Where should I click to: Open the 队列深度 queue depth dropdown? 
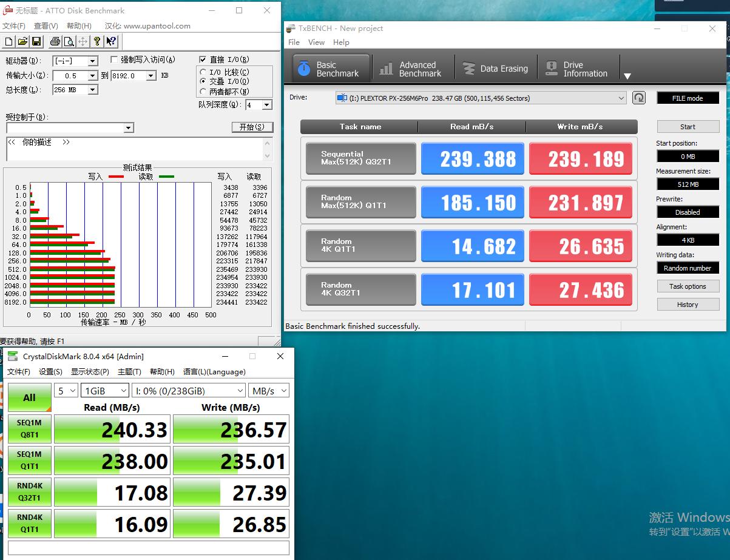[x=266, y=105]
